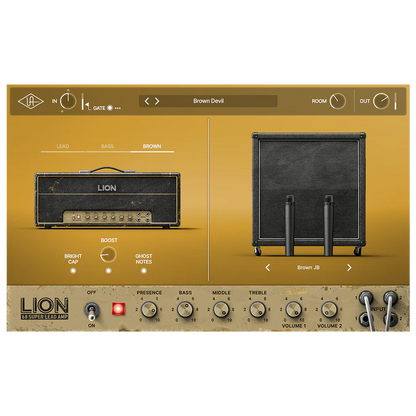Screen dimensions: 416x416
Task: Open the gate options three-dots menu
Action: 118,108
